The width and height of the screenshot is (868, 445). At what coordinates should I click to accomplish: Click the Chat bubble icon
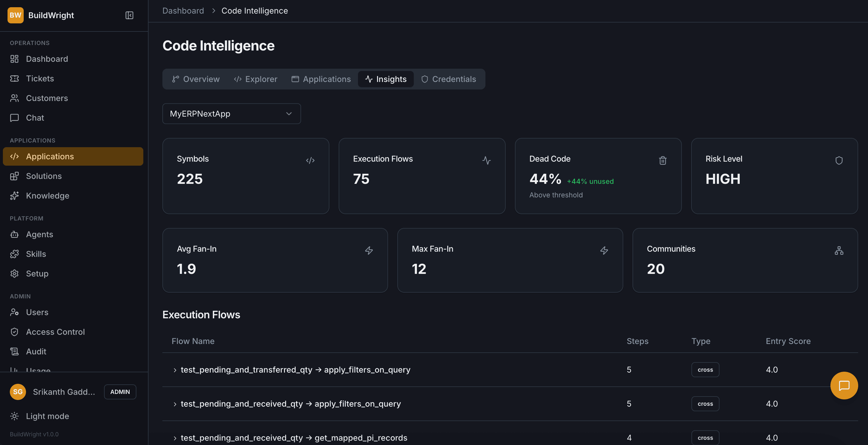[14, 118]
